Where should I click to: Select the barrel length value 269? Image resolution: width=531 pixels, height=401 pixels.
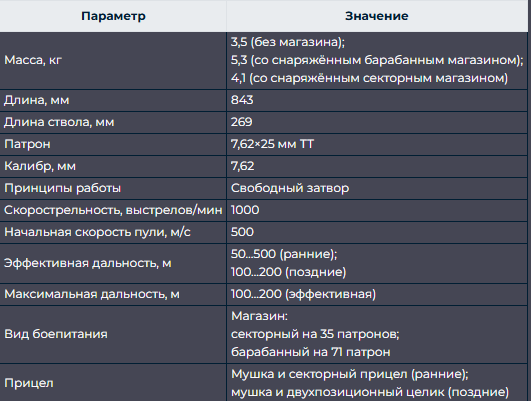coord(241,122)
